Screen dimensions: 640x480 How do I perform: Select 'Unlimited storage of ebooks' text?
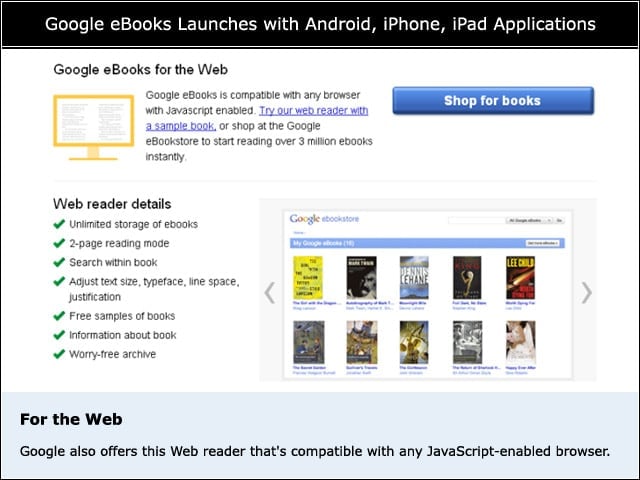133,224
